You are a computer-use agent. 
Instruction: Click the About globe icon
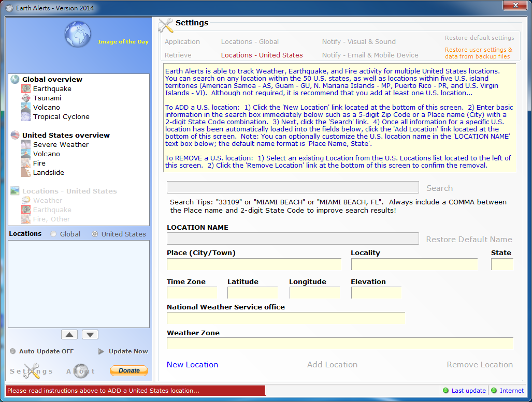click(x=81, y=371)
